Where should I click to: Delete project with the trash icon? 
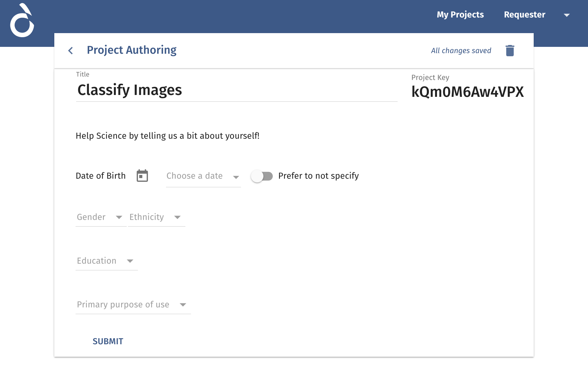(510, 51)
